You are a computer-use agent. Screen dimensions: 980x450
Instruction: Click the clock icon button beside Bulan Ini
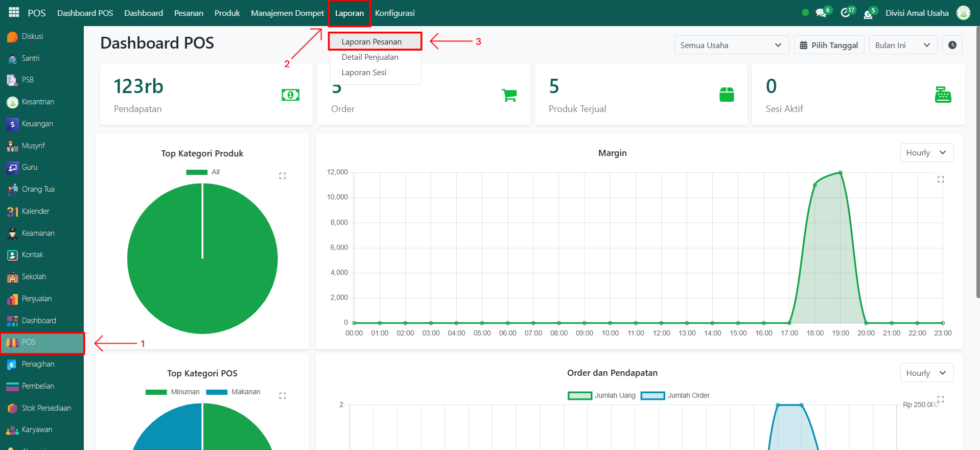pyautogui.click(x=952, y=45)
